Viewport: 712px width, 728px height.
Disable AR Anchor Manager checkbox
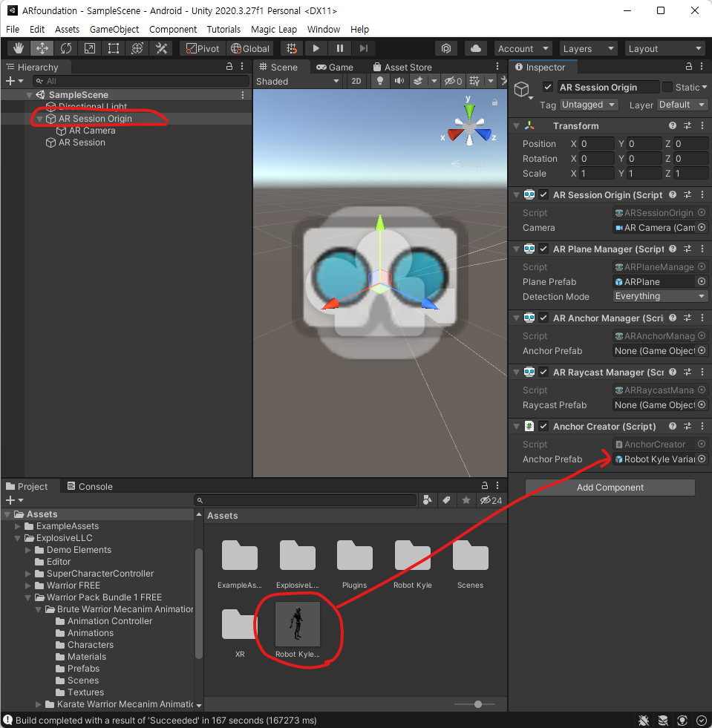[x=543, y=318]
